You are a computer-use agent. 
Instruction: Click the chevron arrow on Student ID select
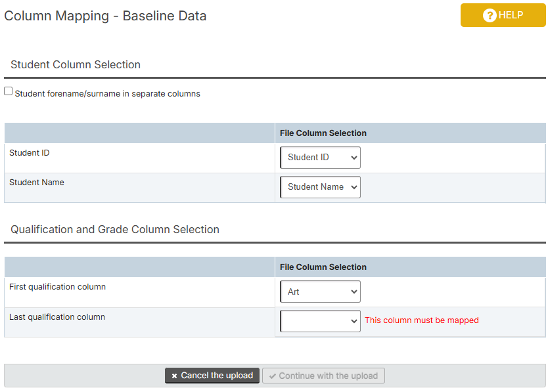tap(354, 158)
